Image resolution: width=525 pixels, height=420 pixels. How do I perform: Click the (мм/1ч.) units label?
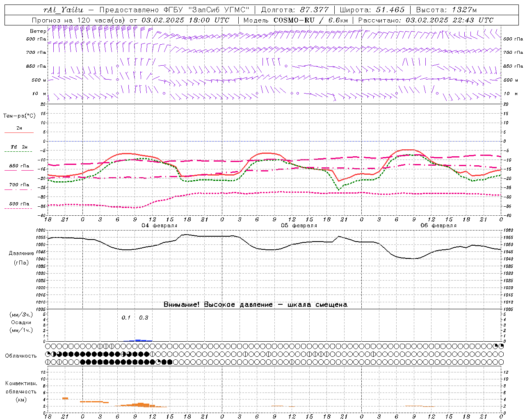[x=21, y=330]
